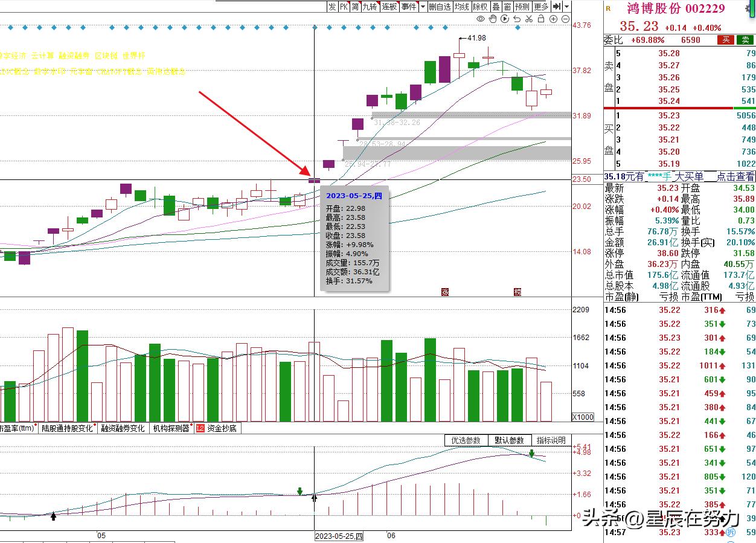The image size is (756, 543).
Task: Select the 资金抄底 L2 tab
Action: click(217, 428)
